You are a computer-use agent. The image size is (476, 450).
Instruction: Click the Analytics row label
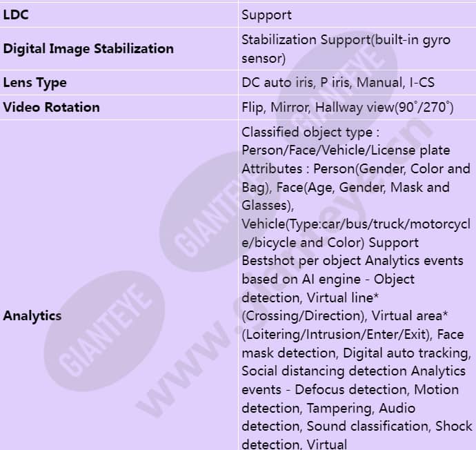(x=32, y=316)
